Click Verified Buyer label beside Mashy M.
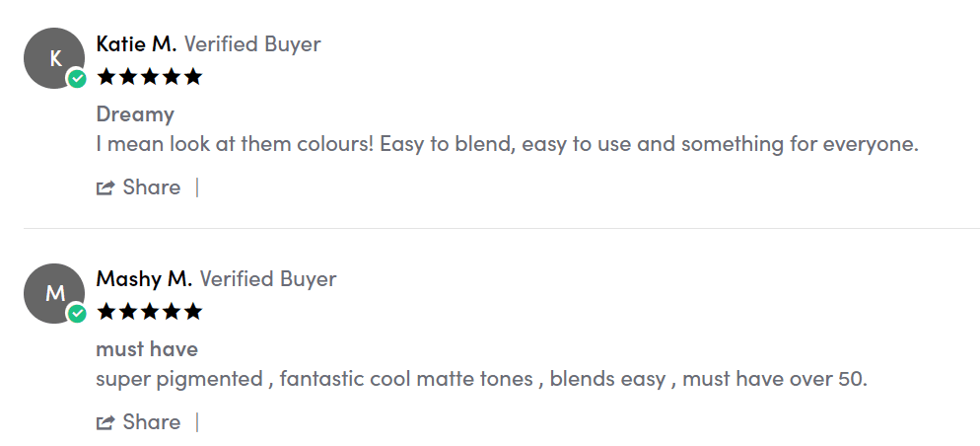Viewport: 980px width, 446px height. point(268,279)
